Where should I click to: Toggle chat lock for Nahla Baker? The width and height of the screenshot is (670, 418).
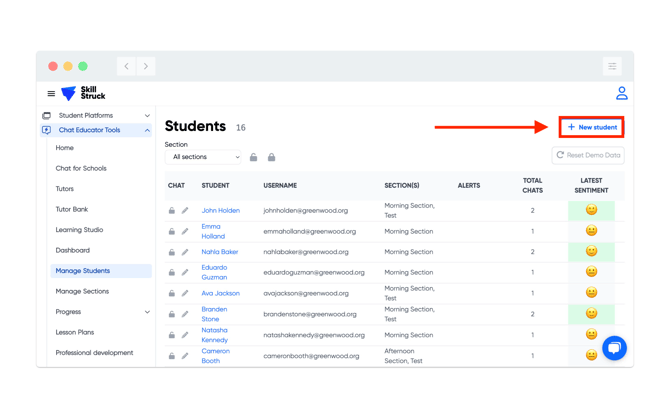[x=172, y=252]
